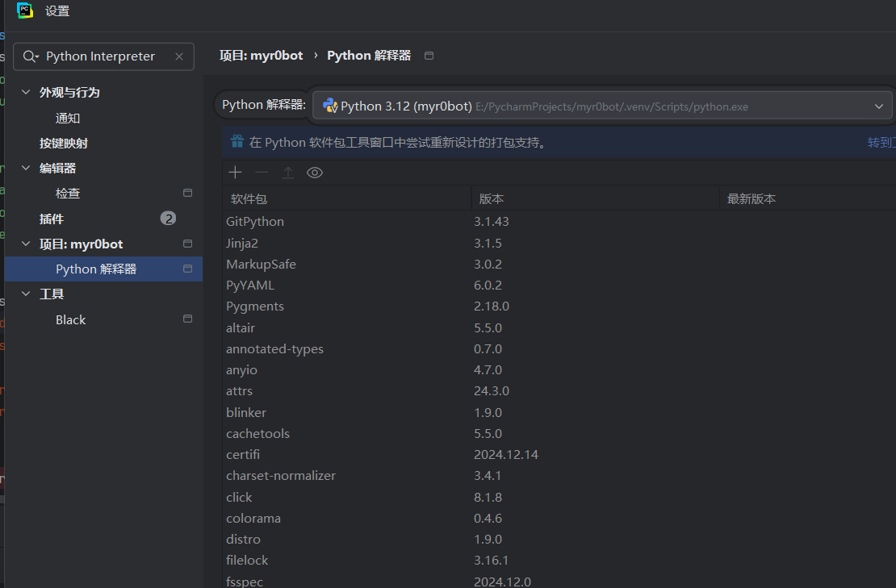Select the distro package row
Viewport: 896px width, 588px height.
559,539
